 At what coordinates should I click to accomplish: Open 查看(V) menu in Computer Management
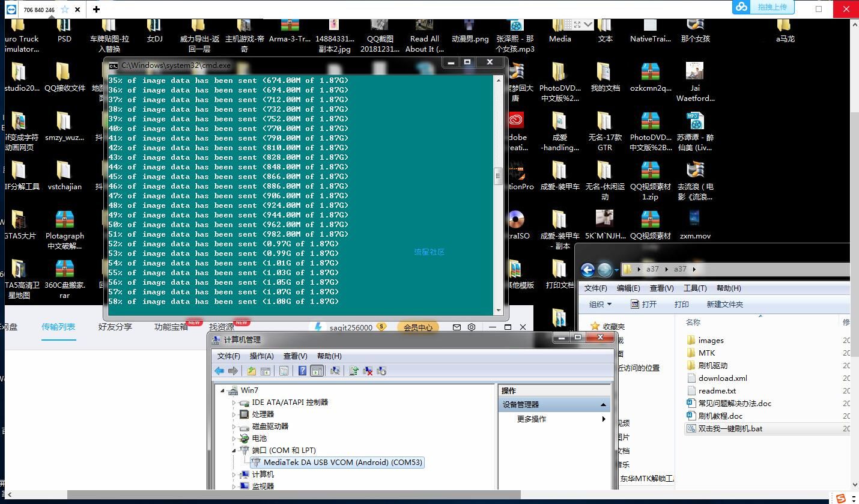pyautogui.click(x=295, y=356)
